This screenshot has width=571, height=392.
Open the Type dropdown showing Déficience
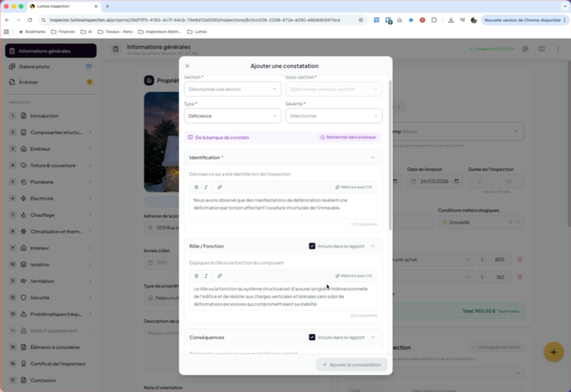click(x=233, y=116)
